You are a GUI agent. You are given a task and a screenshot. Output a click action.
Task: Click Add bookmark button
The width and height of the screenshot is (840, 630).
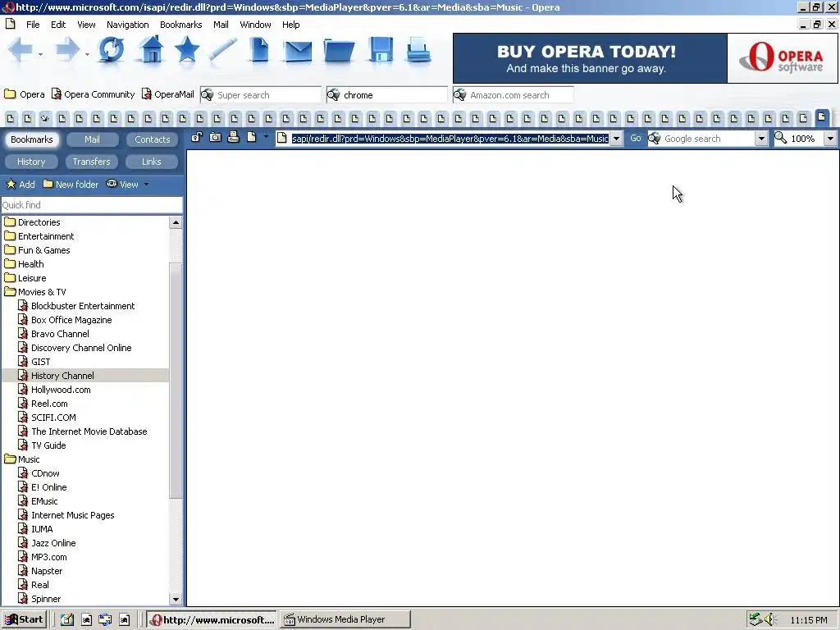click(21, 185)
